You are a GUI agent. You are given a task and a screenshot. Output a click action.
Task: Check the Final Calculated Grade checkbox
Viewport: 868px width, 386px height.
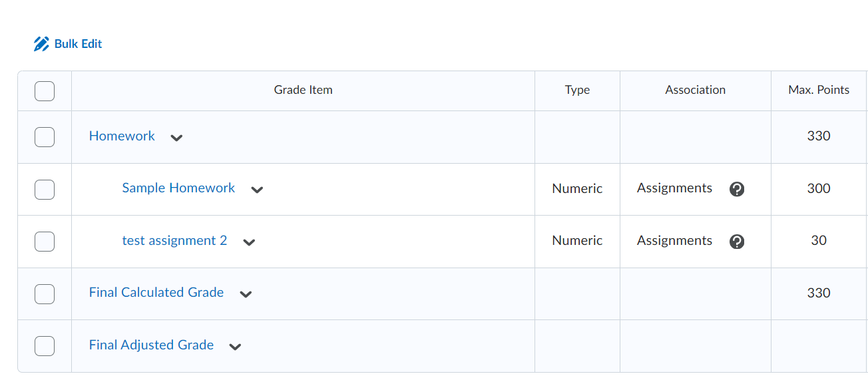coord(45,293)
